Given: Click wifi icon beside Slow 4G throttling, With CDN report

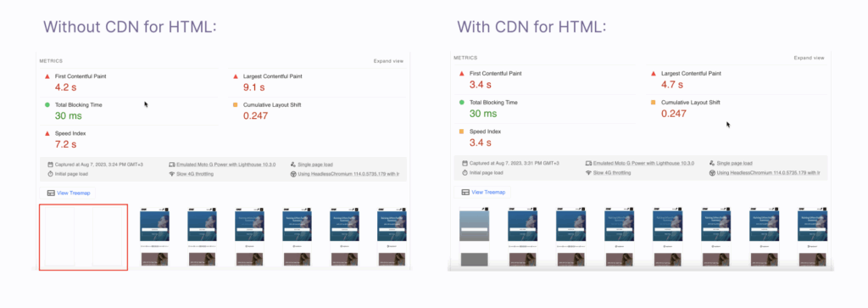Looking at the screenshot, I should click(588, 173).
